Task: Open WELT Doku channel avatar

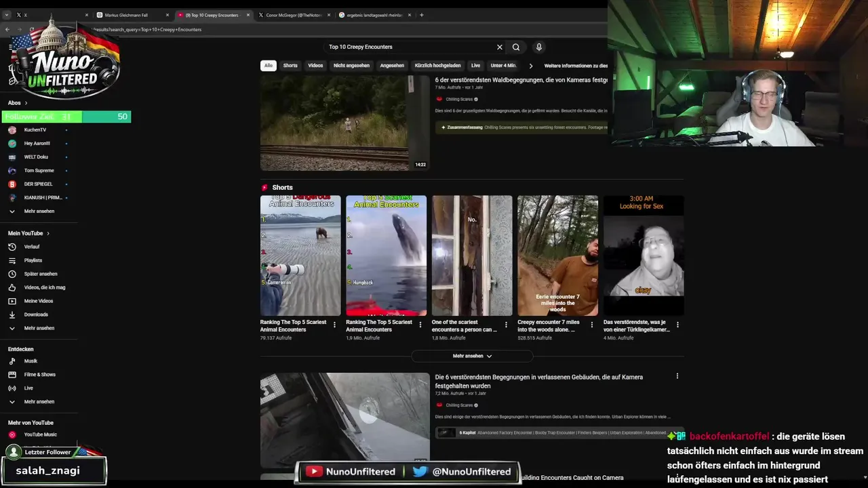Action: pyautogui.click(x=12, y=157)
